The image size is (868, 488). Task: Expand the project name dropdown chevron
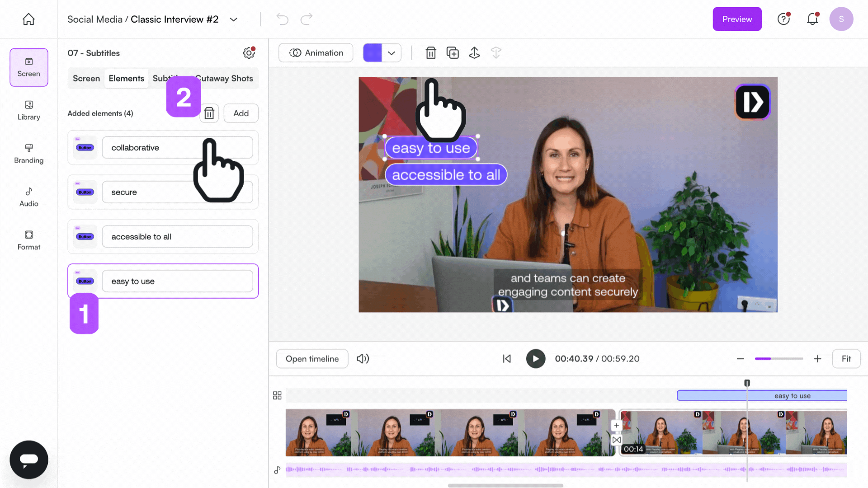coord(233,19)
